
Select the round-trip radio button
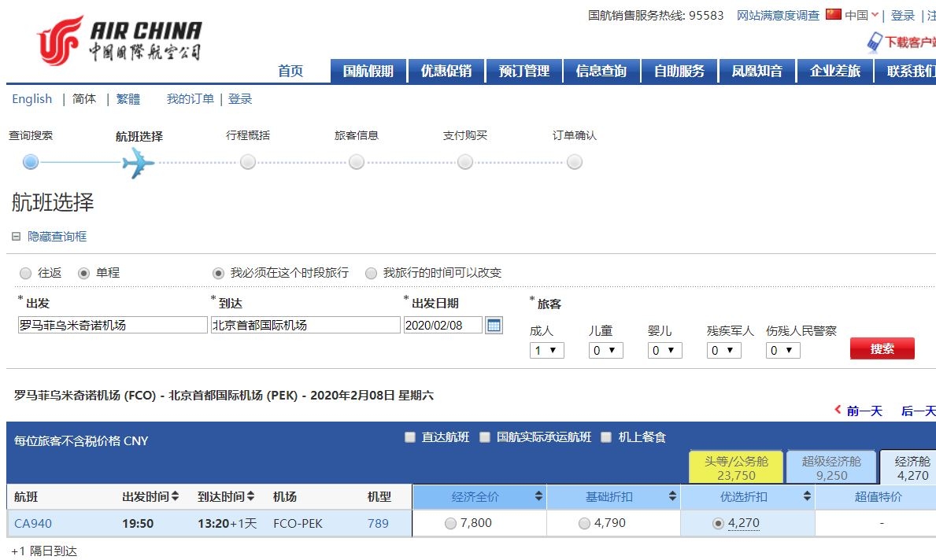25,273
